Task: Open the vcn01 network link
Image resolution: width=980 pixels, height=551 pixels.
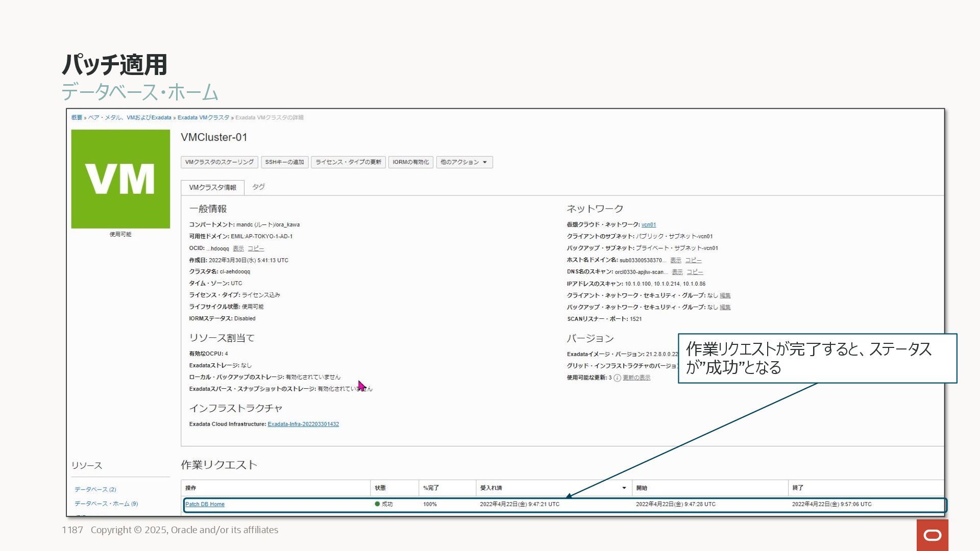Action: click(648, 225)
